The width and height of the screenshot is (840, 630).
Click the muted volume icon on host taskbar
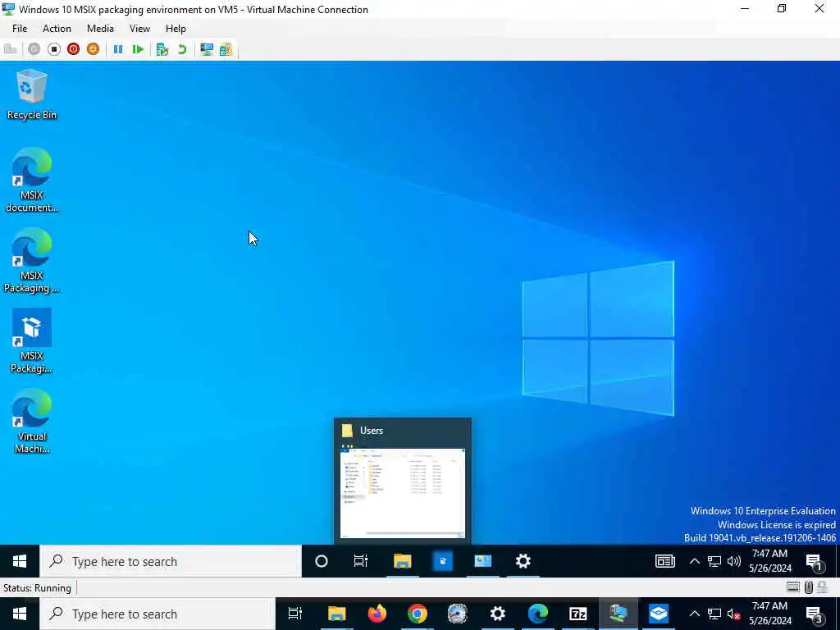(x=734, y=614)
